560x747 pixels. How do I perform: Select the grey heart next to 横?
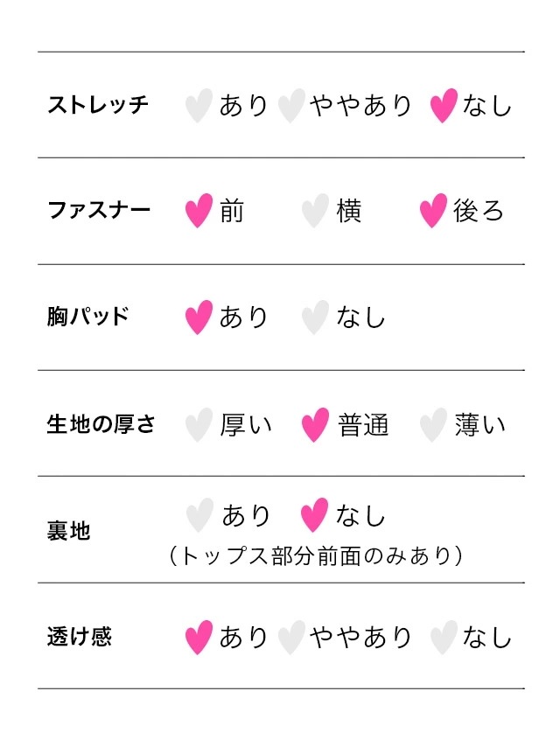point(316,211)
